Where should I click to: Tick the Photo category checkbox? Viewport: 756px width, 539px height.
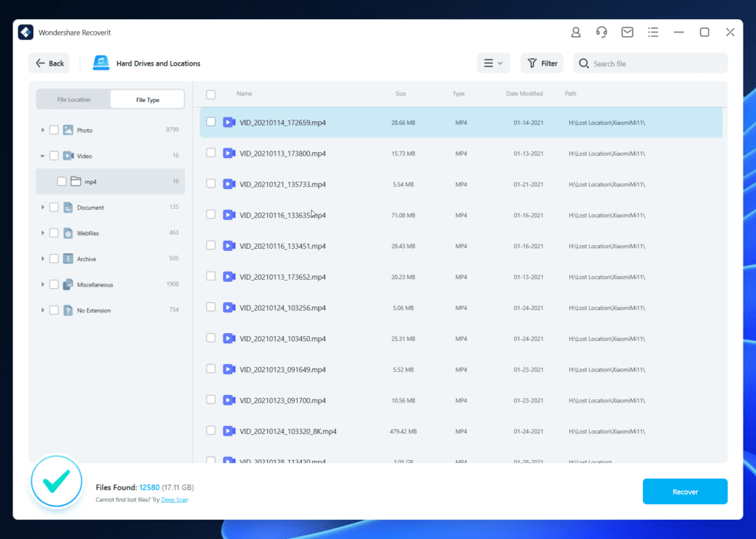pos(54,130)
